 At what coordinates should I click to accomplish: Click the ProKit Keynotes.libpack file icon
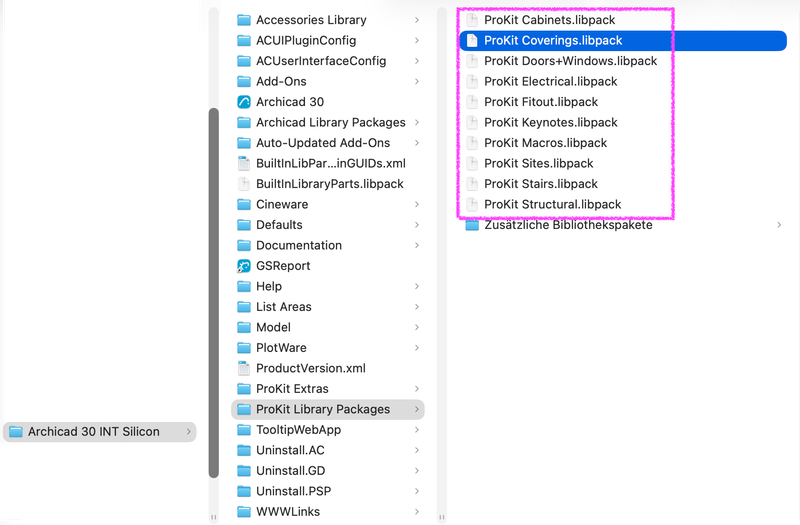(x=472, y=122)
